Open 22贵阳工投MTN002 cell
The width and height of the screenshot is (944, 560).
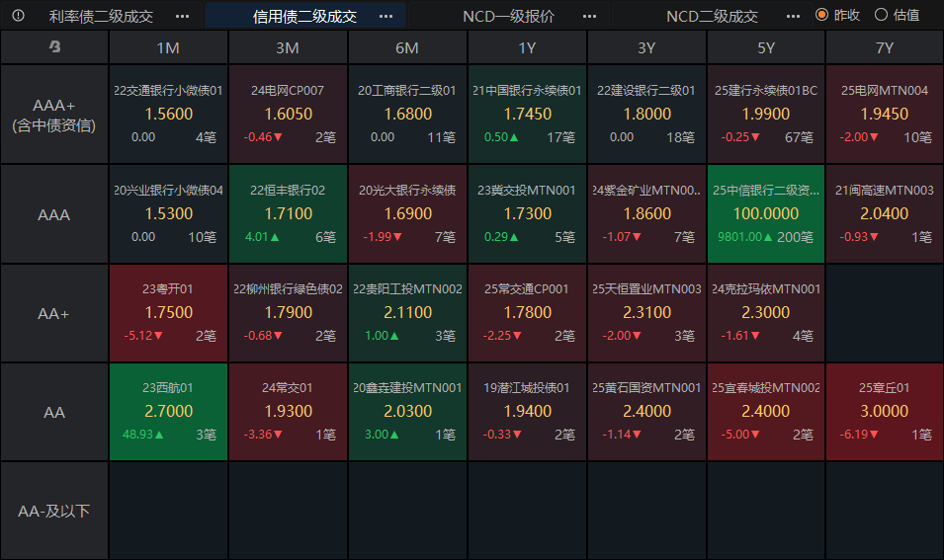(407, 313)
